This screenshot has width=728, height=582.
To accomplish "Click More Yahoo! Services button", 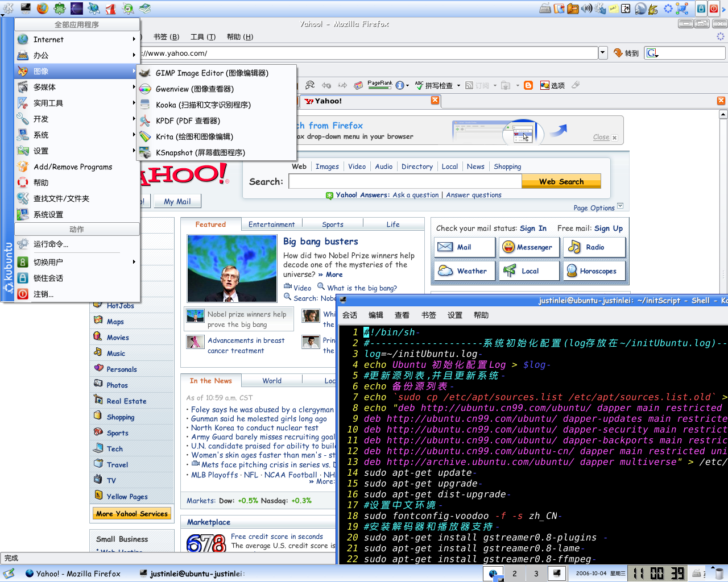I will point(132,513).
